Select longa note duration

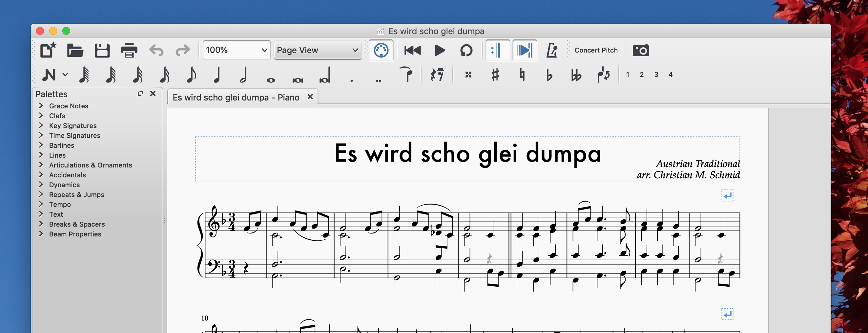tap(325, 75)
